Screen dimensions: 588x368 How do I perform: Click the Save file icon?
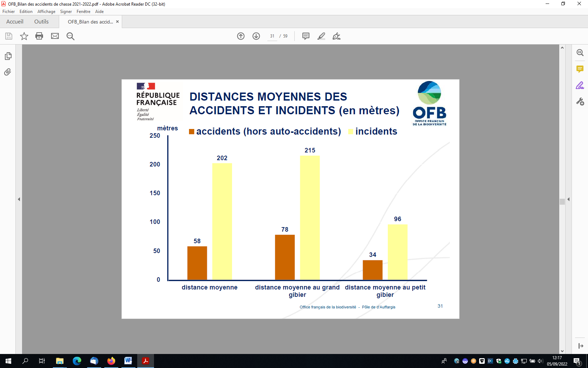[x=9, y=36]
